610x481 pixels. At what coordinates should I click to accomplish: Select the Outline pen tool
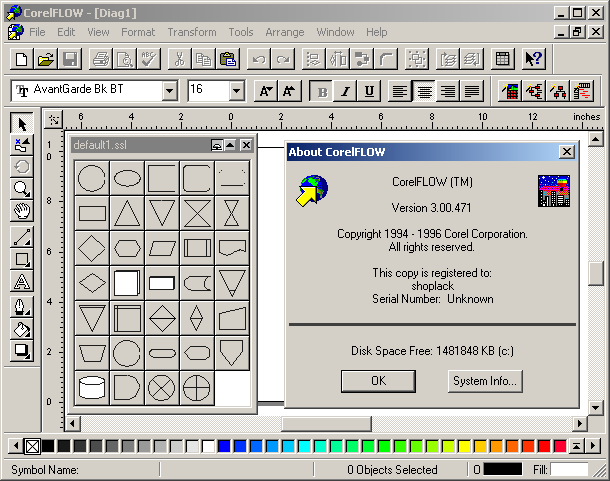[x=22, y=307]
